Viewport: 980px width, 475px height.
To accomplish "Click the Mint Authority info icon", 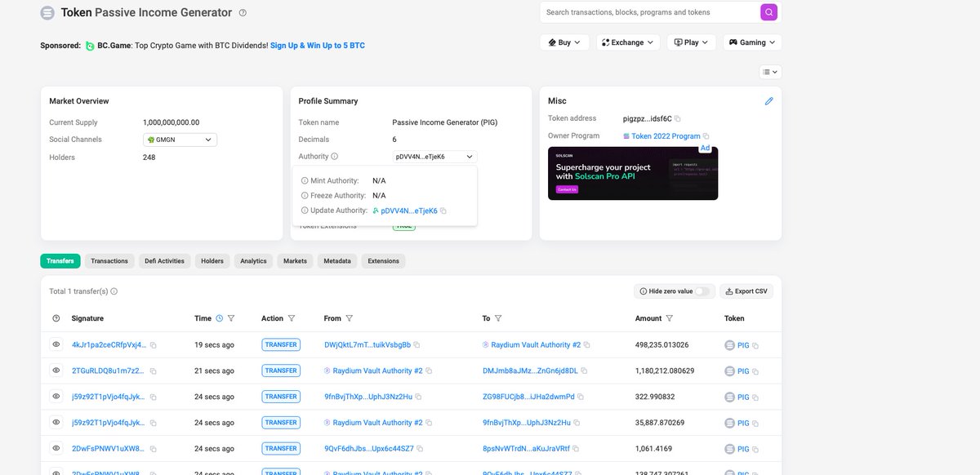I will coord(305,180).
